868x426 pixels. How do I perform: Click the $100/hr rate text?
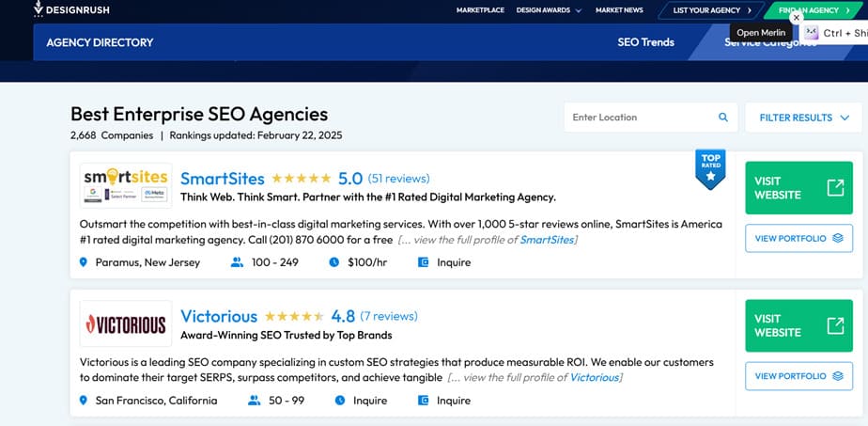coord(367,262)
